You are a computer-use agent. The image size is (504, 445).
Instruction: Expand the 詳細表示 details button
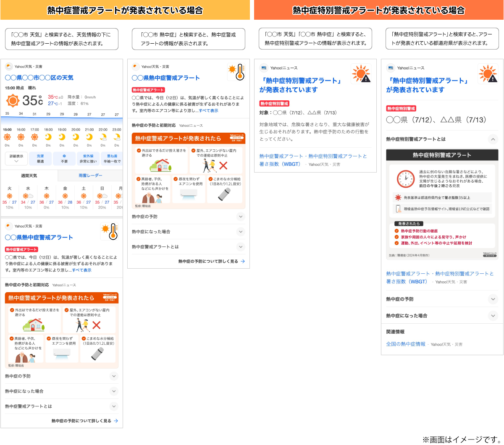[x=16, y=158]
